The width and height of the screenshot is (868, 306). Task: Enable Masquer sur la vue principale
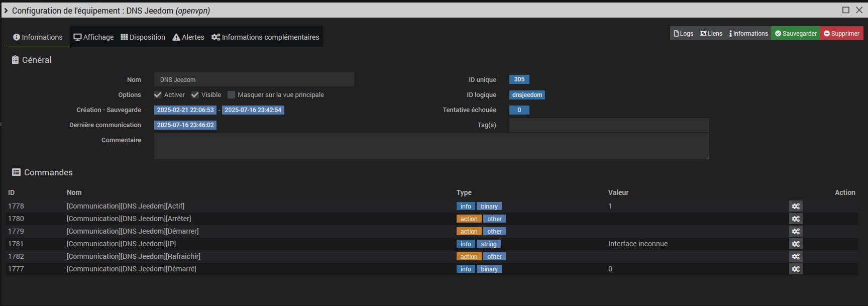pyautogui.click(x=232, y=95)
